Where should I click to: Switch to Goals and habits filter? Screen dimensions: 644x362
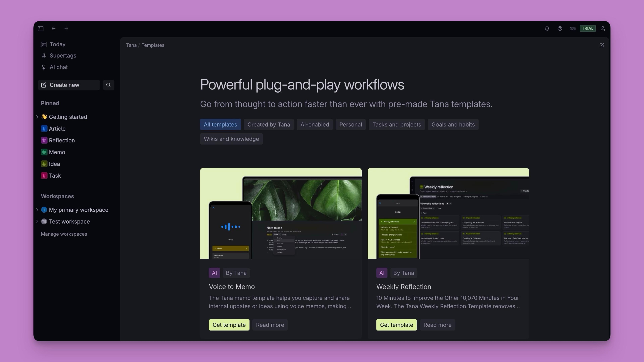coord(453,125)
